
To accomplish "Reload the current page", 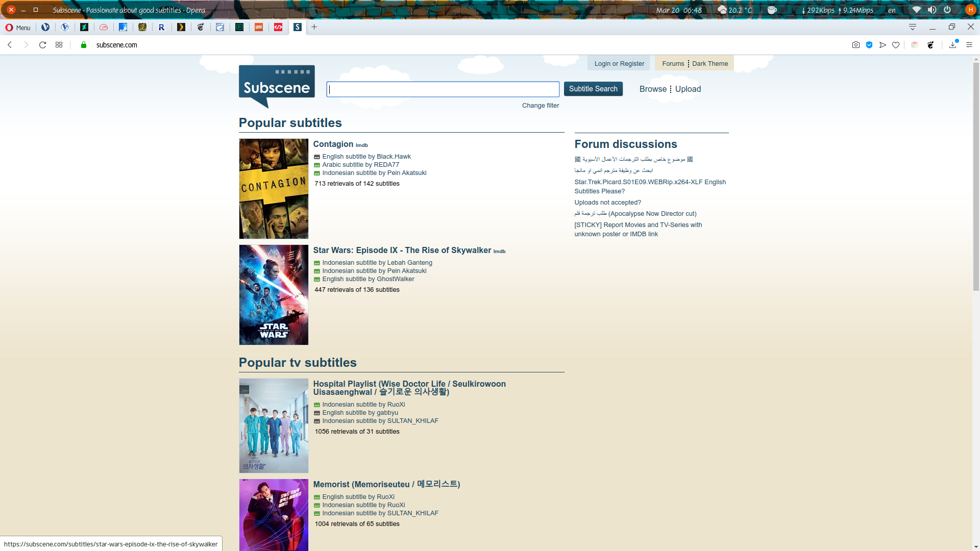I will pyautogui.click(x=43, y=45).
